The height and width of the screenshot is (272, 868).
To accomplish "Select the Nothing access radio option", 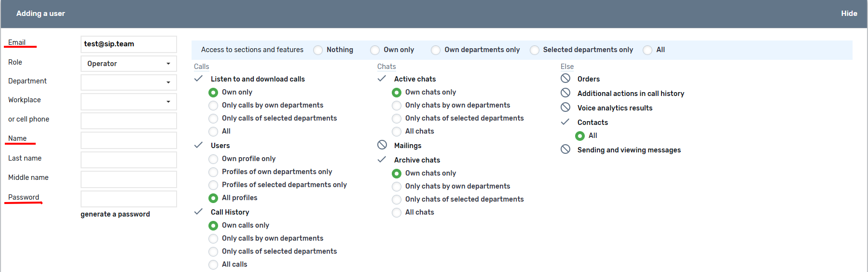I will pos(318,50).
